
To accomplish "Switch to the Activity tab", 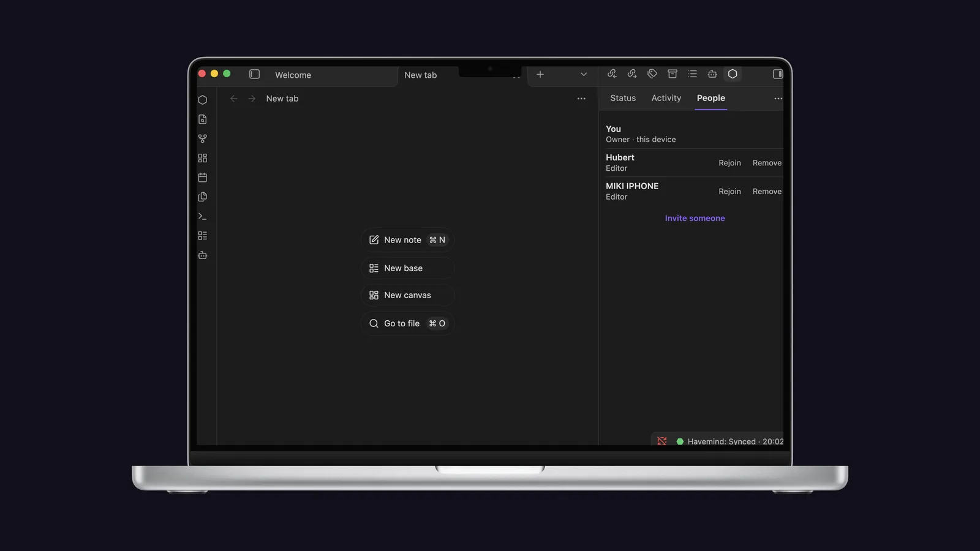I will [x=666, y=98].
